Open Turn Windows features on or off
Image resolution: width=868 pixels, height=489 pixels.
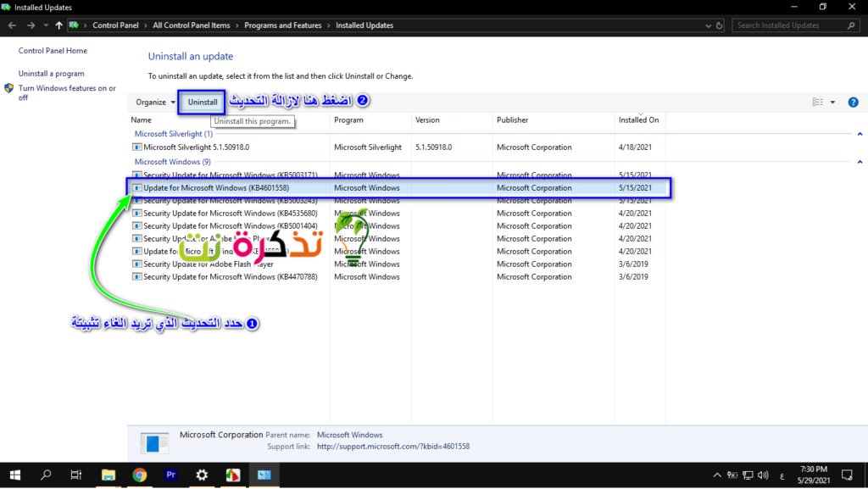pyautogui.click(x=67, y=92)
